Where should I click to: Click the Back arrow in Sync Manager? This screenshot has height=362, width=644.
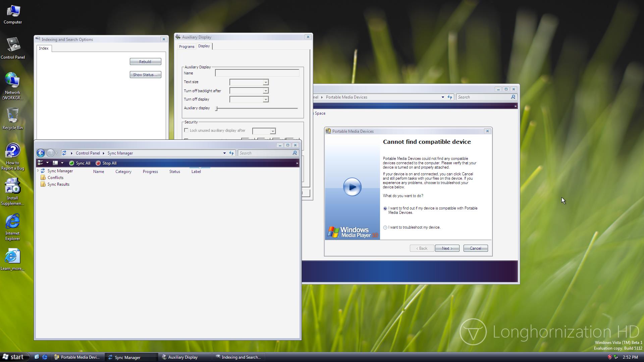pyautogui.click(x=41, y=153)
